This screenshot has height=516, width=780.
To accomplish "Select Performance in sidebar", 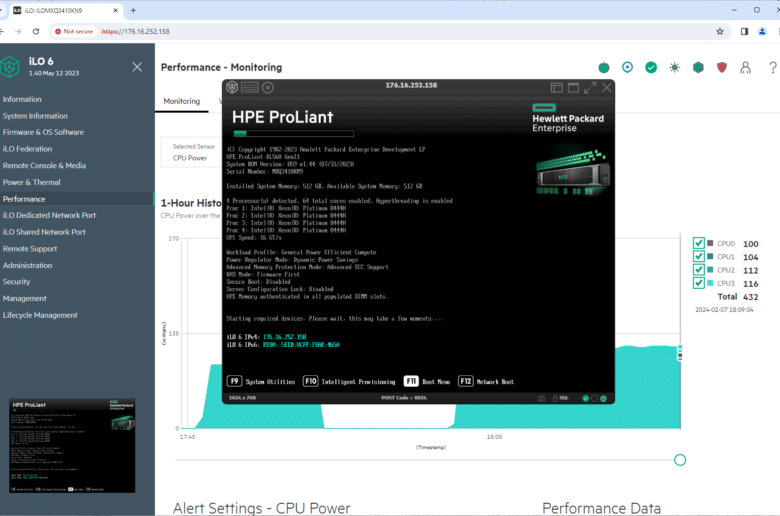I will (x=77, y=199).
